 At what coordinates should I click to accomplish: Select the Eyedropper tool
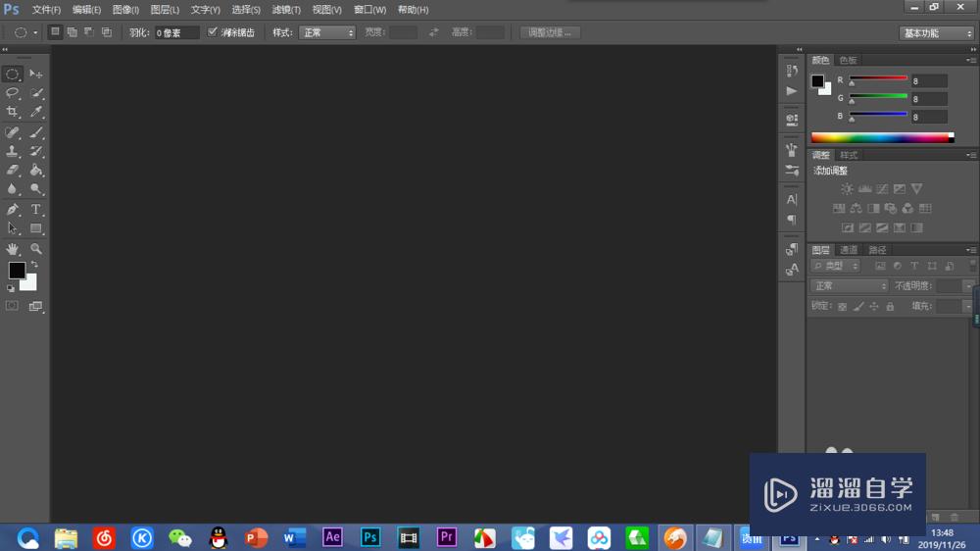(x=36, y=112)
